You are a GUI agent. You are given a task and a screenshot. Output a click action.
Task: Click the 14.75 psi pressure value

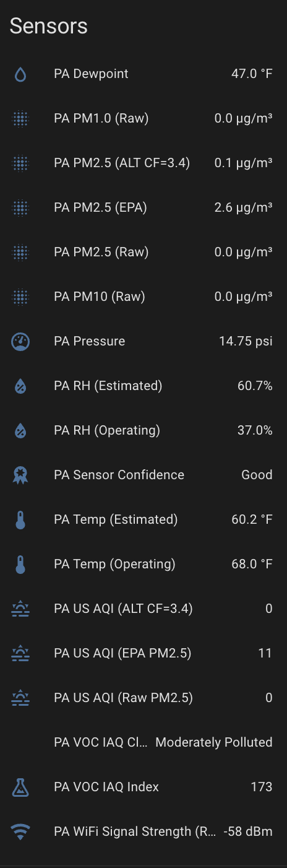246,341
